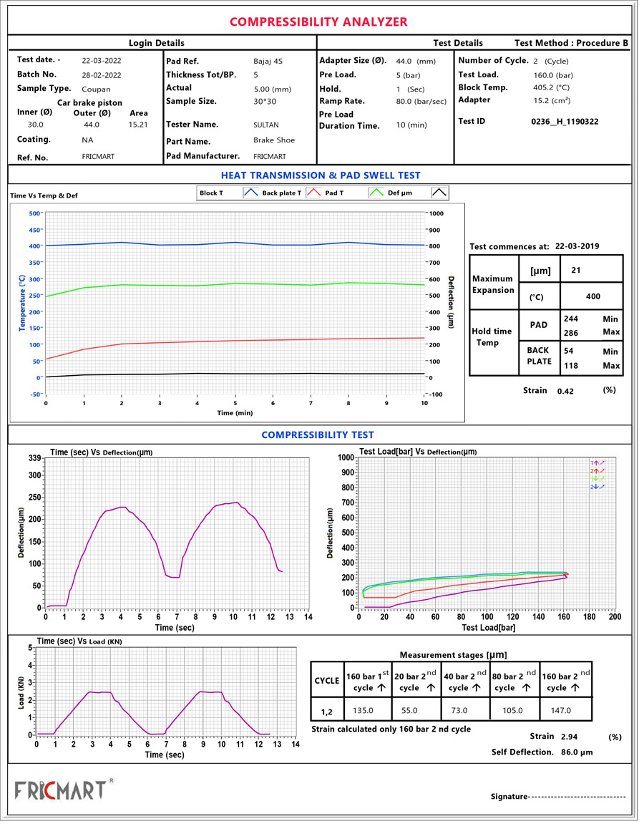Click the Signature line
Viewport: 644px width, 834px height.
[558, 797]
